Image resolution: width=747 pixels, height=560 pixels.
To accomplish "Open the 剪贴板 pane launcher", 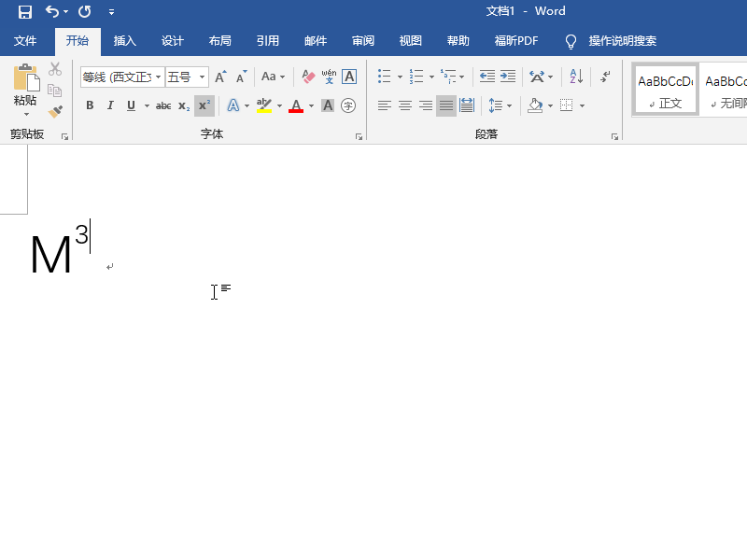I will 64,137.
